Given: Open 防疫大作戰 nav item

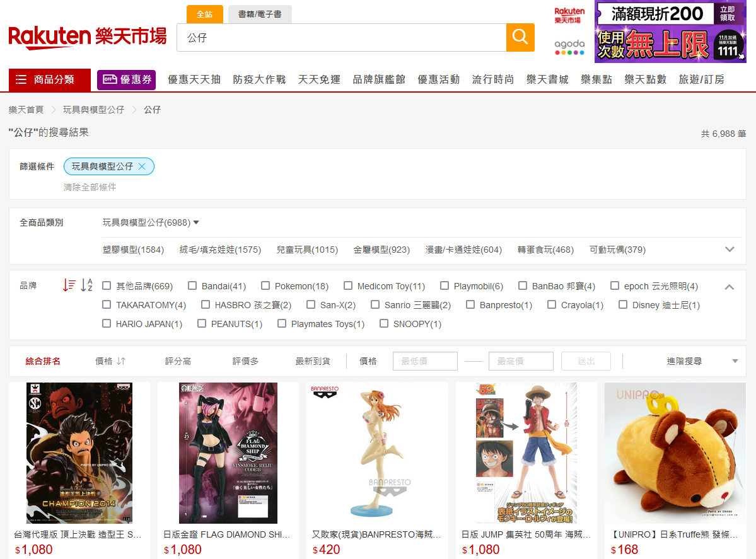Looking at the screenshot, I should click(259, 79).
